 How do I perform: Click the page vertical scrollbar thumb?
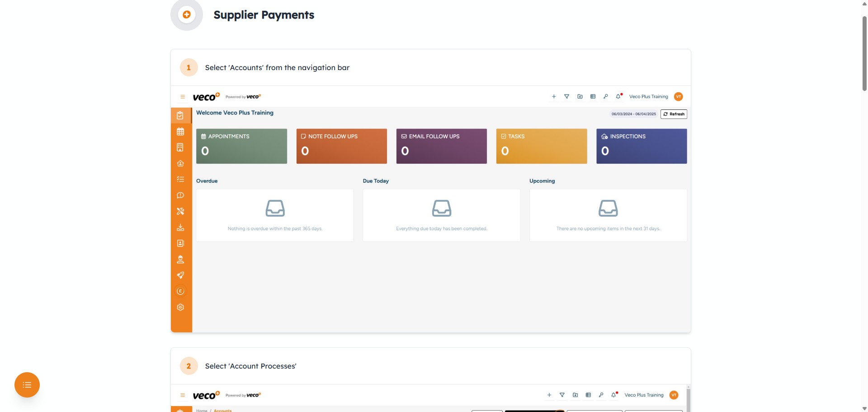click(x=864, y=53)
